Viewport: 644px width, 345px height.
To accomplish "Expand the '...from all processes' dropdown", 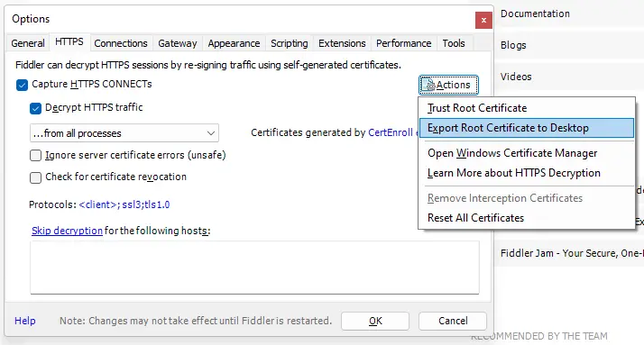I will [x=124, y=133].
